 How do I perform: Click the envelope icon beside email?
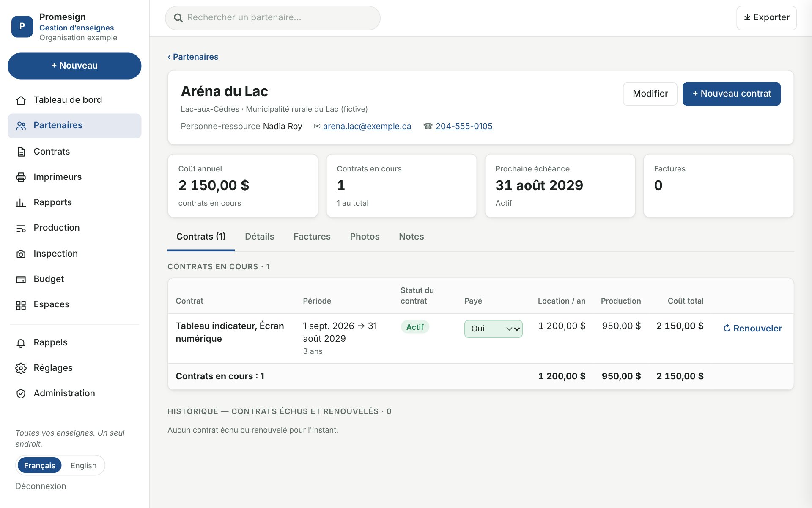pyautogui.click(x=317, y=126)
